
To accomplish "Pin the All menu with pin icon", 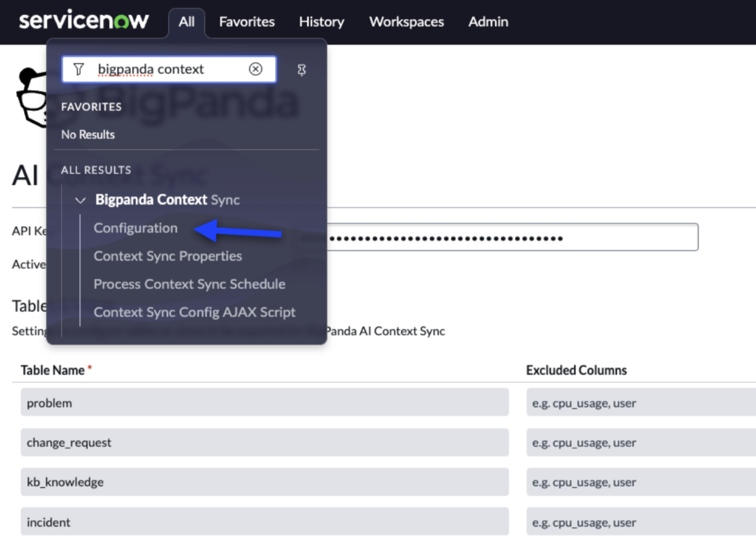I will pos(302,69).
